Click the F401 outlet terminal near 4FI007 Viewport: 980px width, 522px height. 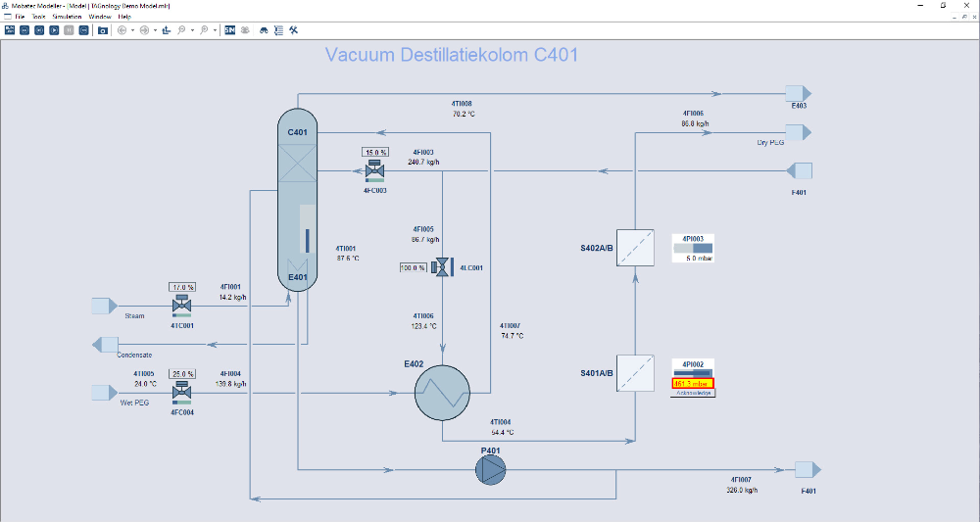tap(808, 469)
